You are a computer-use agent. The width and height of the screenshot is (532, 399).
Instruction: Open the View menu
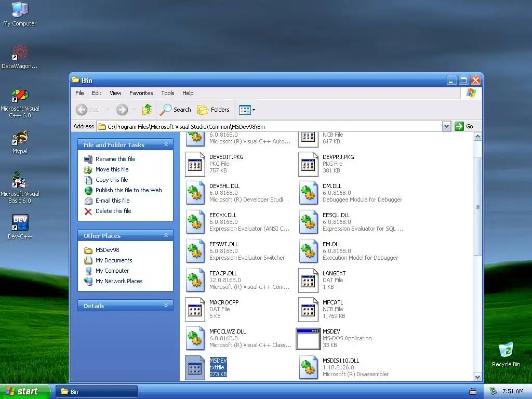[x=115, y=93]
